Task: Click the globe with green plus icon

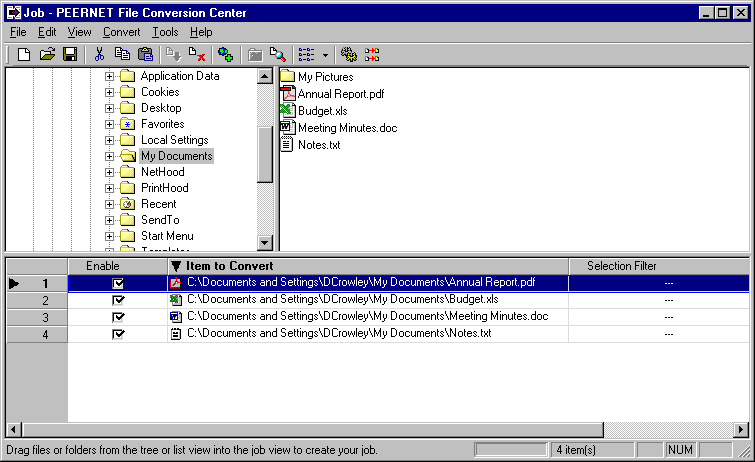Action: 225,54
